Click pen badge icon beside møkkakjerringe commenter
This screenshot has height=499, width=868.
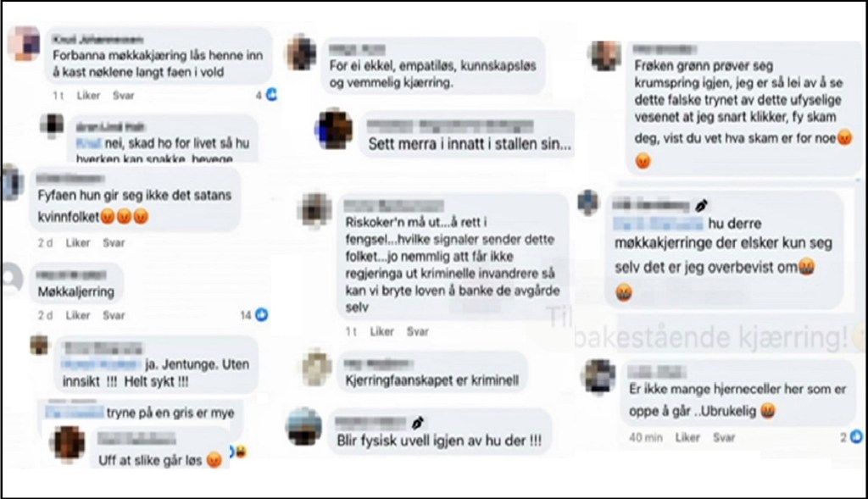pyautogui.click(x=701, y=206)
